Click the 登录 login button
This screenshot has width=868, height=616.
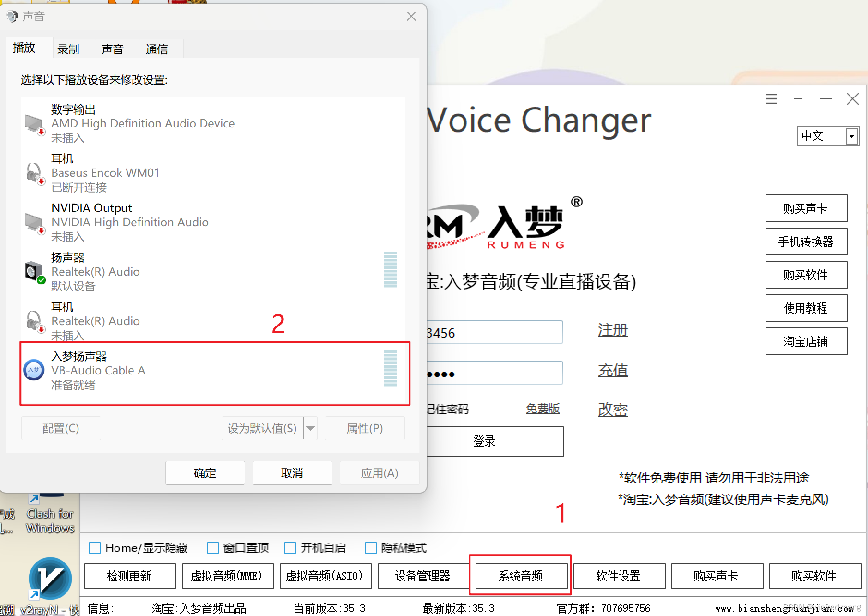(495, 441)
